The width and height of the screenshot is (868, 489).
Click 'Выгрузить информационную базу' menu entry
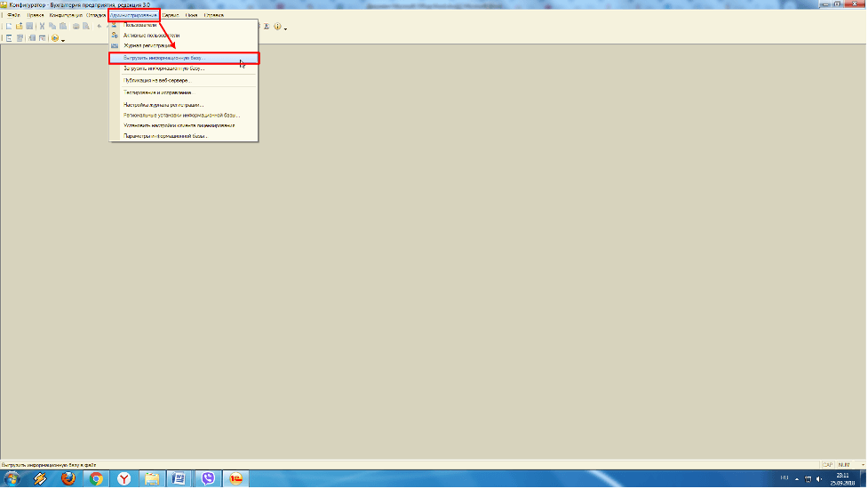pyautogui.click(x=163, y=58)
